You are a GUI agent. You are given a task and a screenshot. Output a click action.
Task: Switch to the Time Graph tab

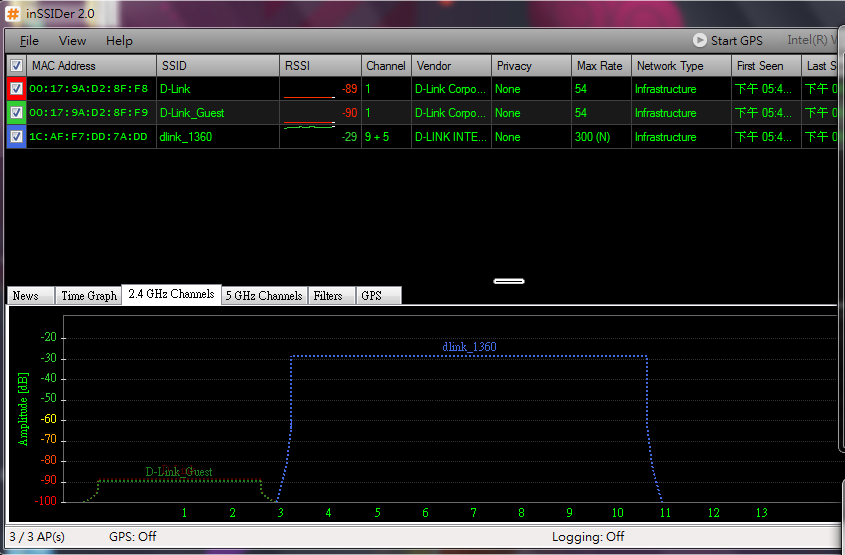tap(88, 296)
